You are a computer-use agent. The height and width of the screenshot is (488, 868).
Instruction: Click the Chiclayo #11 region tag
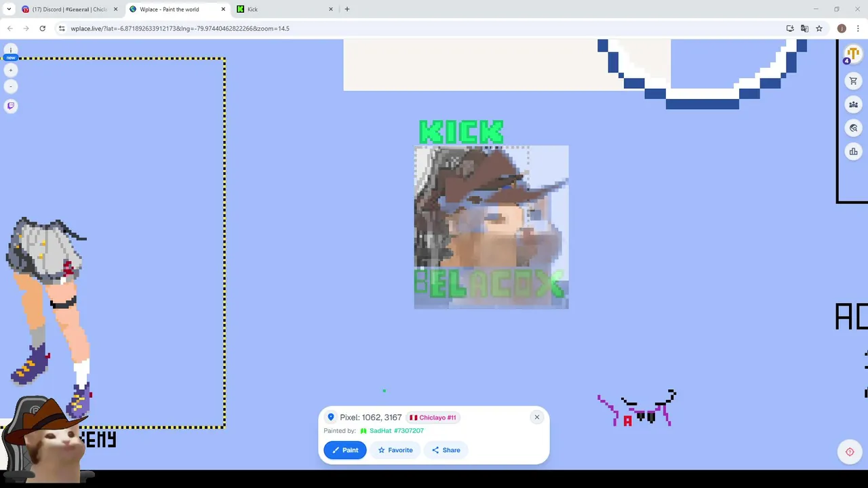[x=433, y=418]
